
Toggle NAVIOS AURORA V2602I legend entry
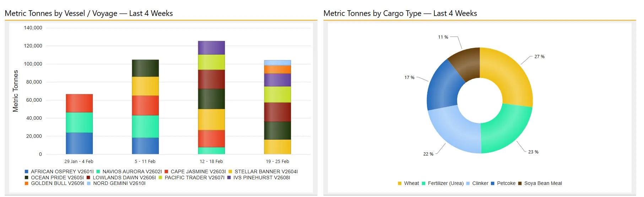tap(129, 171)
